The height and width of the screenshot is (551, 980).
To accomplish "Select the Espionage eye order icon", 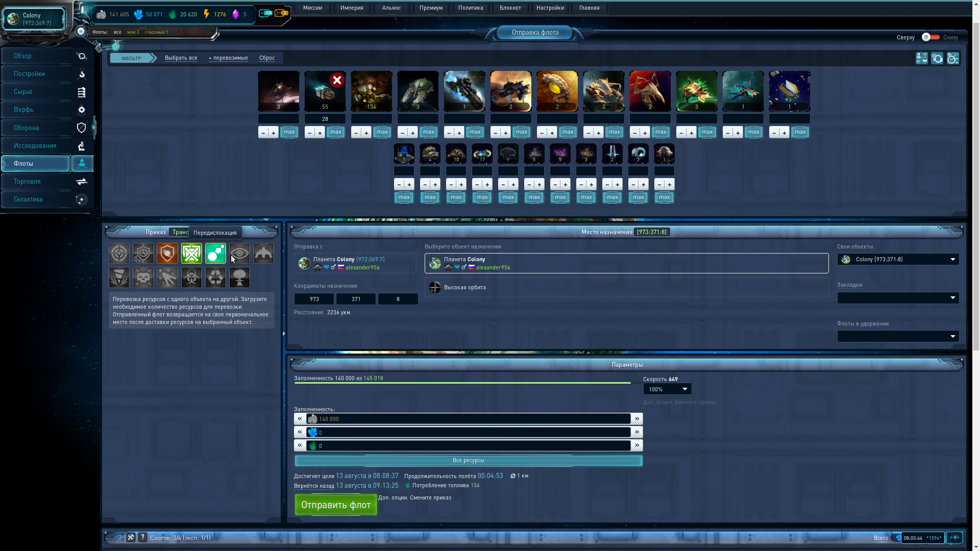I will coord(239,254).
